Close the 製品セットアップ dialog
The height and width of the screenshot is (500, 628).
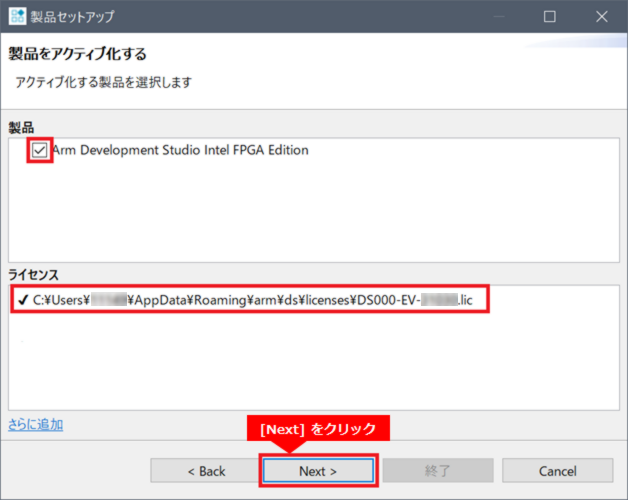pos(602,16)
